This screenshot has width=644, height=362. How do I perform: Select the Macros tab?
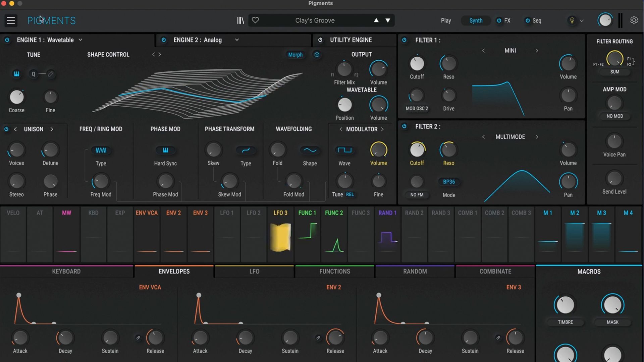pos(589,271)
